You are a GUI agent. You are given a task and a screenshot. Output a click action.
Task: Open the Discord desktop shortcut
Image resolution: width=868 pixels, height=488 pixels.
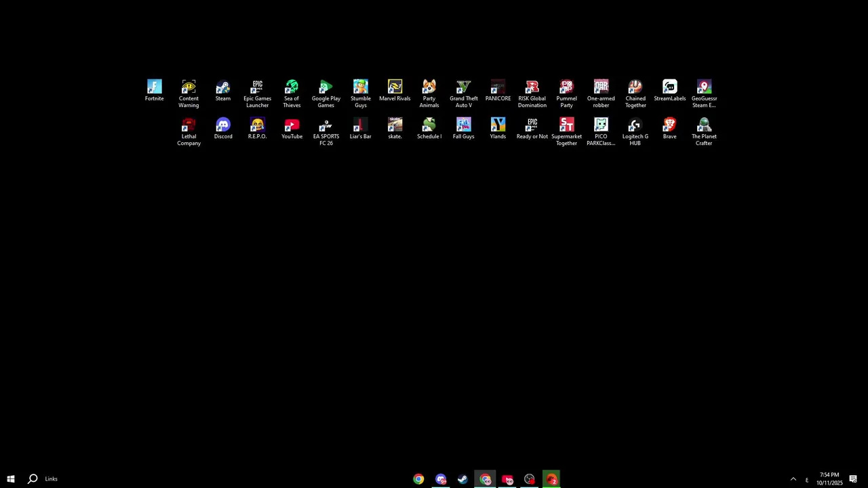tap(223, 128)
